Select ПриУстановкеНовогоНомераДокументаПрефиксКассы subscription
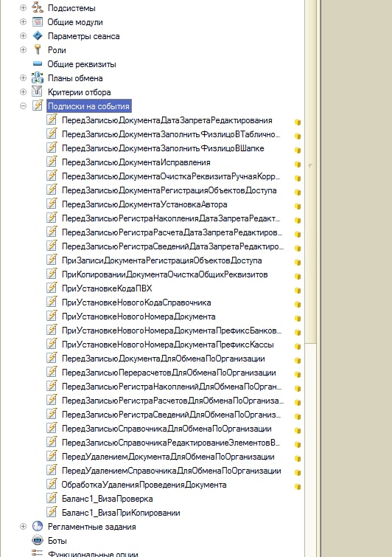 (x=167, y=345)
